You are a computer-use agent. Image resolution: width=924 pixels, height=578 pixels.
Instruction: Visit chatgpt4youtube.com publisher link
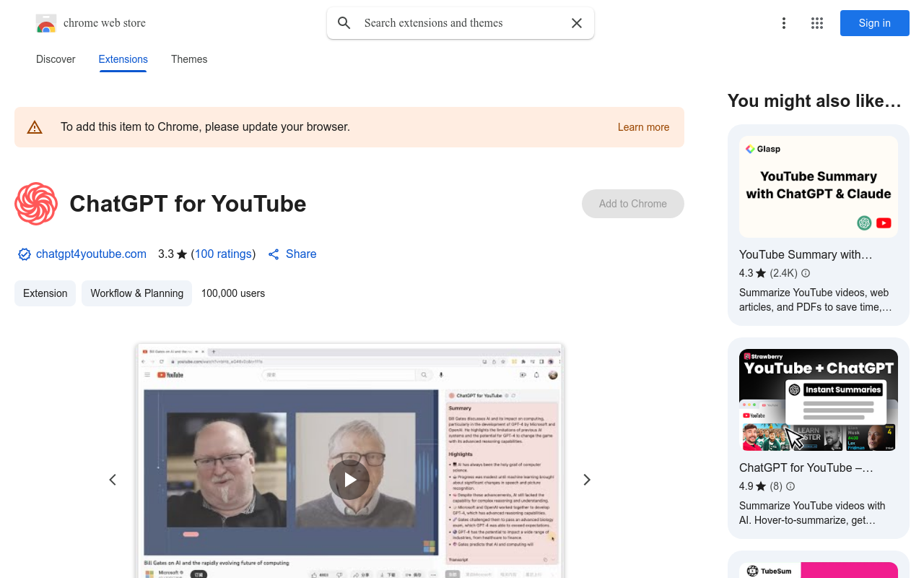click(x=91, y=254)
